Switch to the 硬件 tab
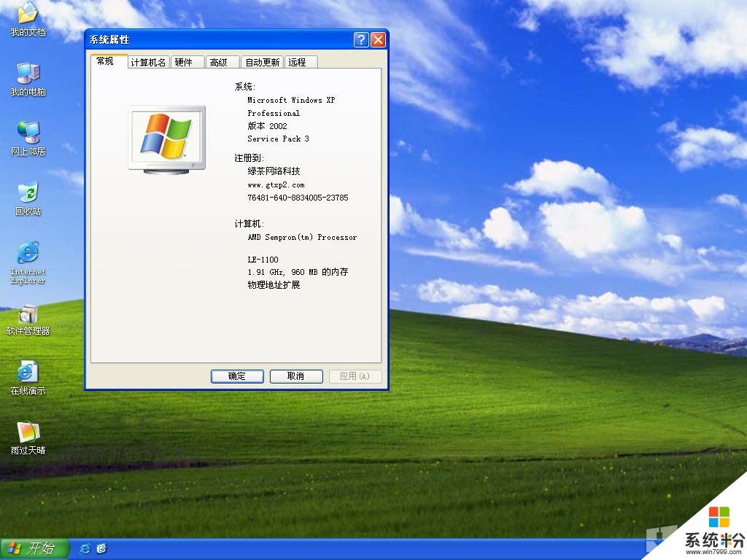The width and height of the screenshot is (747, 560). click(187, 63)
